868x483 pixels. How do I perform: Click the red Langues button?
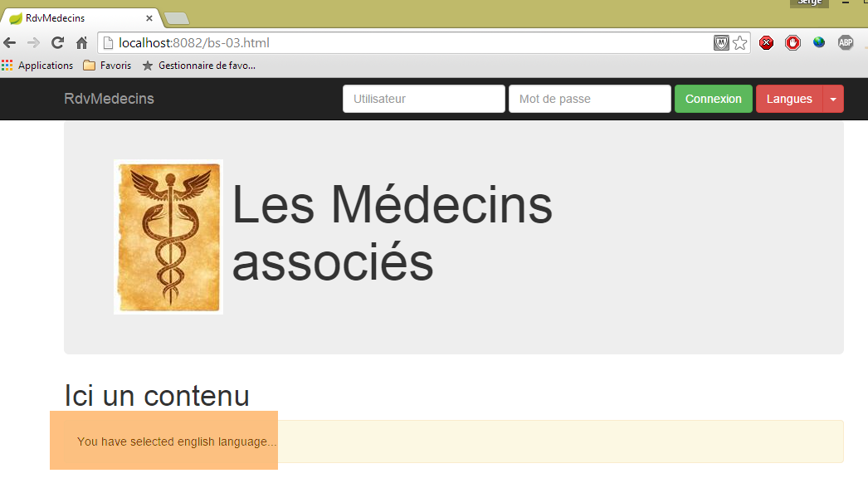point(789,99)
